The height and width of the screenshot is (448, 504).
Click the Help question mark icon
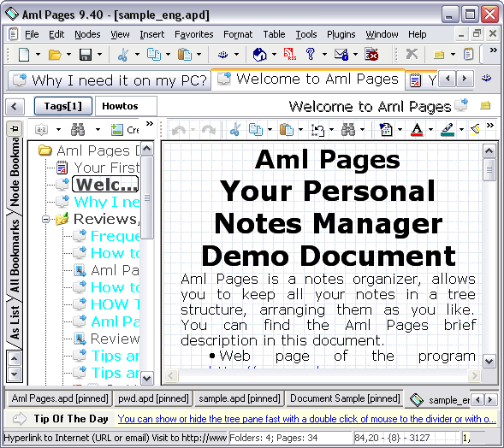point(310,54)
